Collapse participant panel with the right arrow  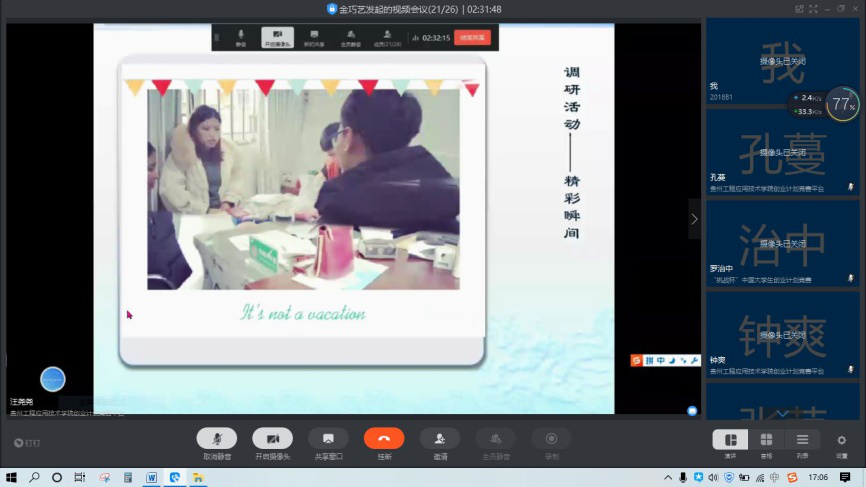(x=694, y=219)
